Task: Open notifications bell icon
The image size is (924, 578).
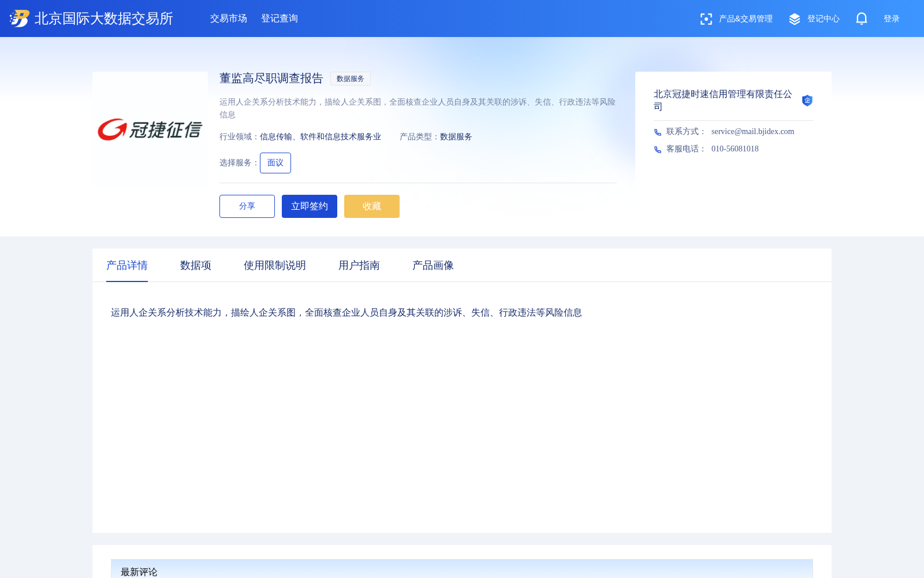Action: pyautogui.click(x=862, y=18)
